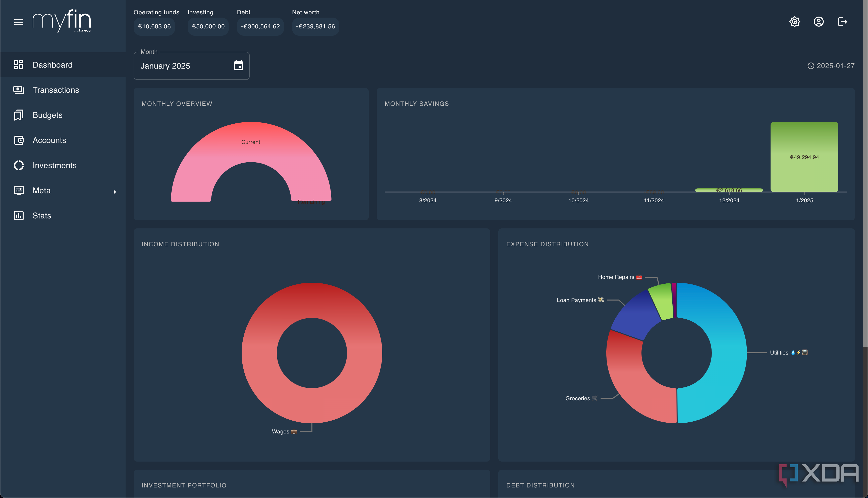Click the Transactions cash icon

pyautogui.click(x=19, y=90)
